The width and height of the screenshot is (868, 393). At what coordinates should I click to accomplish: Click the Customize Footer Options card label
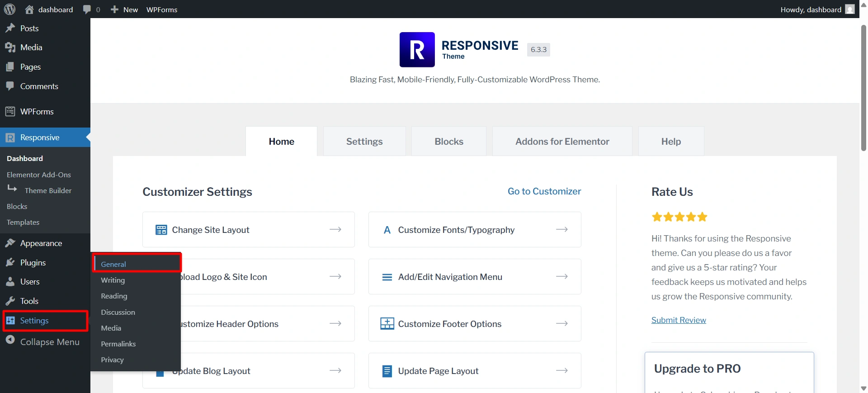click(x=450, y=324)
